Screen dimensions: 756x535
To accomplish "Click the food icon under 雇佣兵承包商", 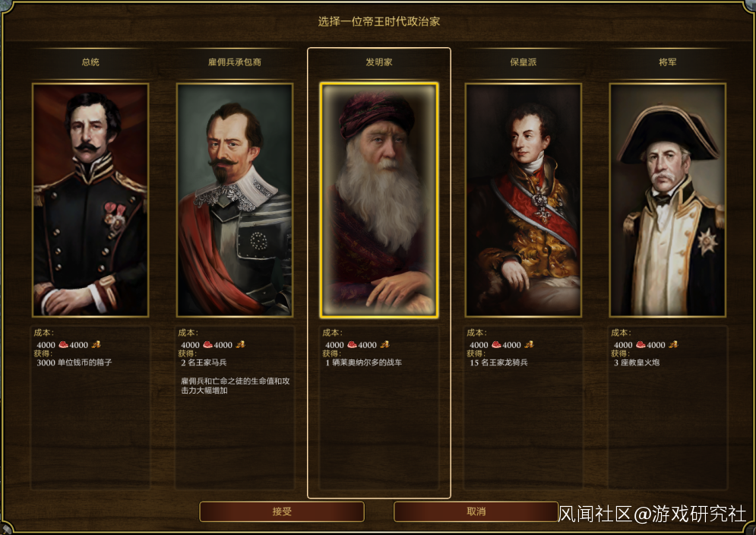I will coord(207,344).
